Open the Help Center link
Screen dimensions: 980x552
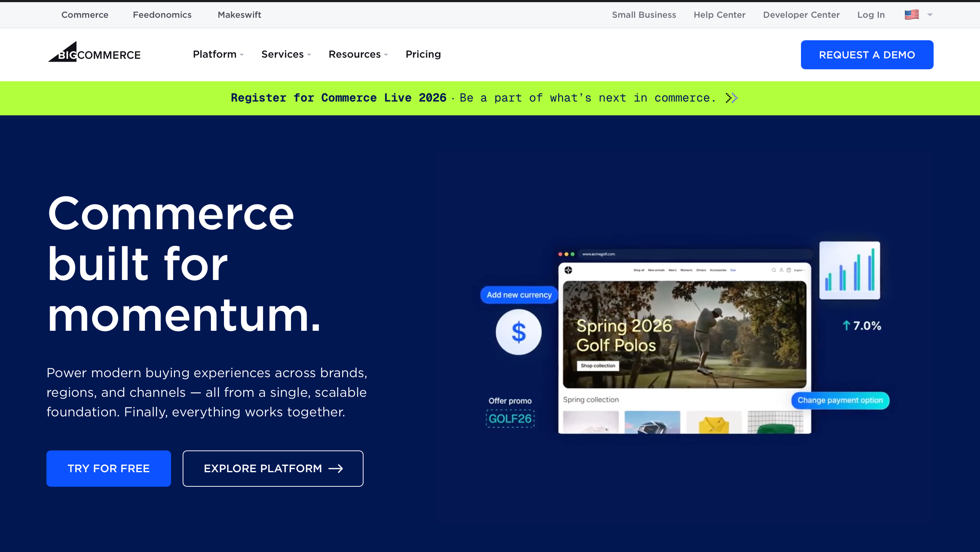click(719, 15)
